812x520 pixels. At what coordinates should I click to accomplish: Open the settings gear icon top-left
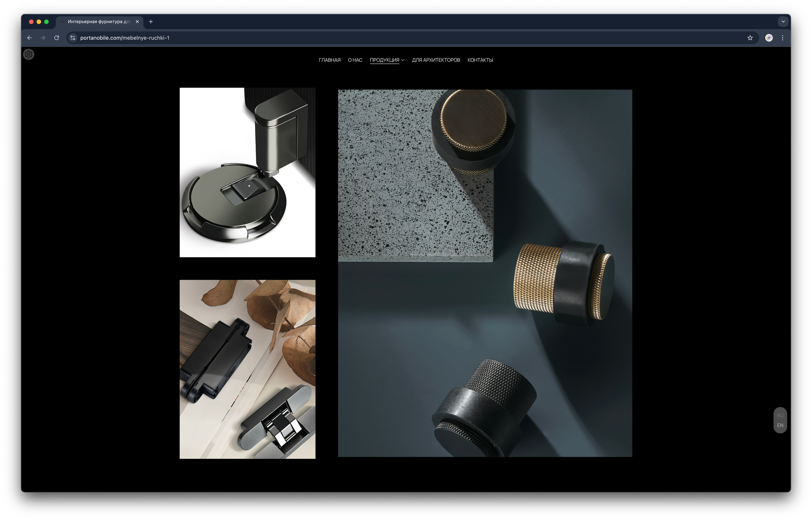click(29, 55)
